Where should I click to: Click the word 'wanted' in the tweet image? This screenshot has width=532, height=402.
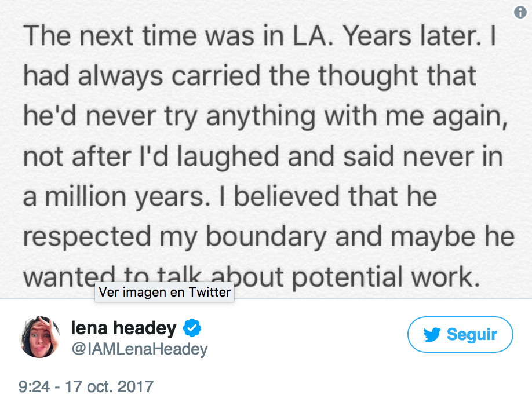(x=69, y=277)
